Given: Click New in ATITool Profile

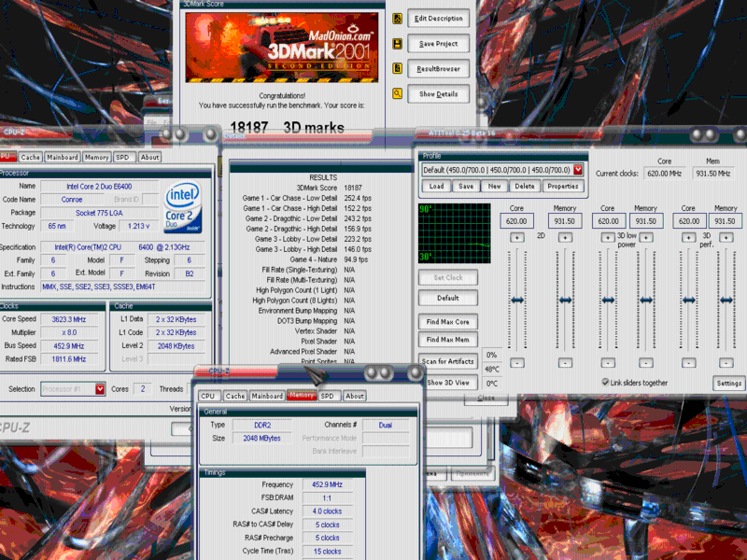Looking at the screenshot, I should pos(495,186).
